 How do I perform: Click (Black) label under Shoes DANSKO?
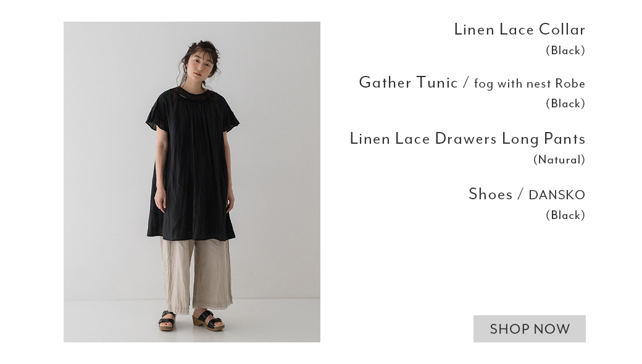(565, 215)
